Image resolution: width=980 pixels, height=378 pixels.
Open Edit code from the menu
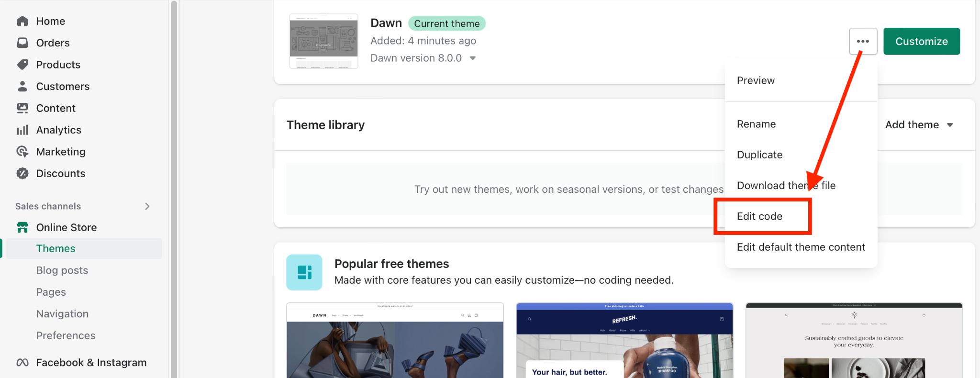(759, 216)
